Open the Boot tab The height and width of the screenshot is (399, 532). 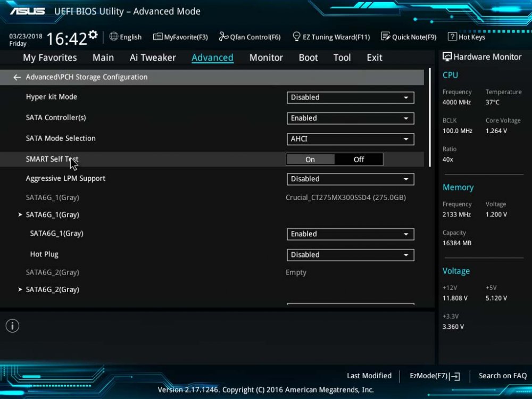[308, 57]
